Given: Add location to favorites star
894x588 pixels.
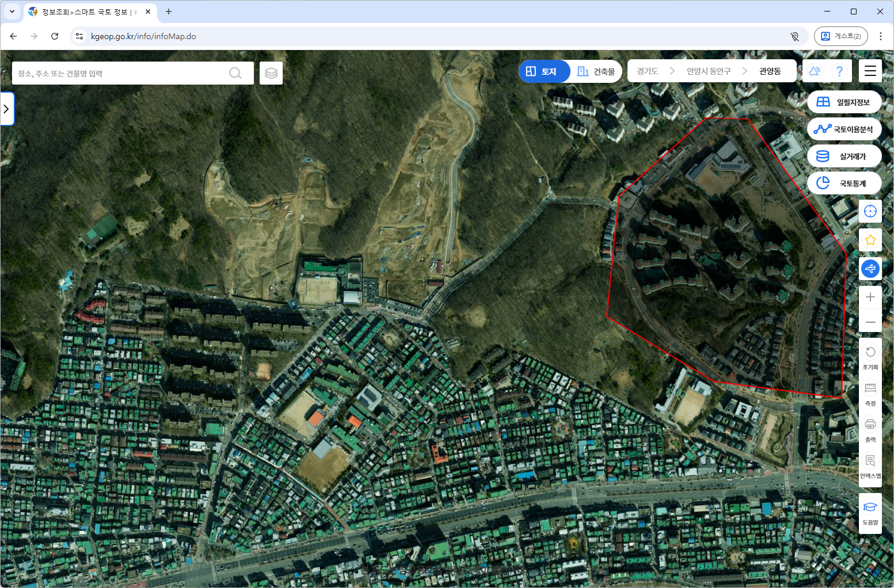Looking at the screenshot, I should (870, 240).
